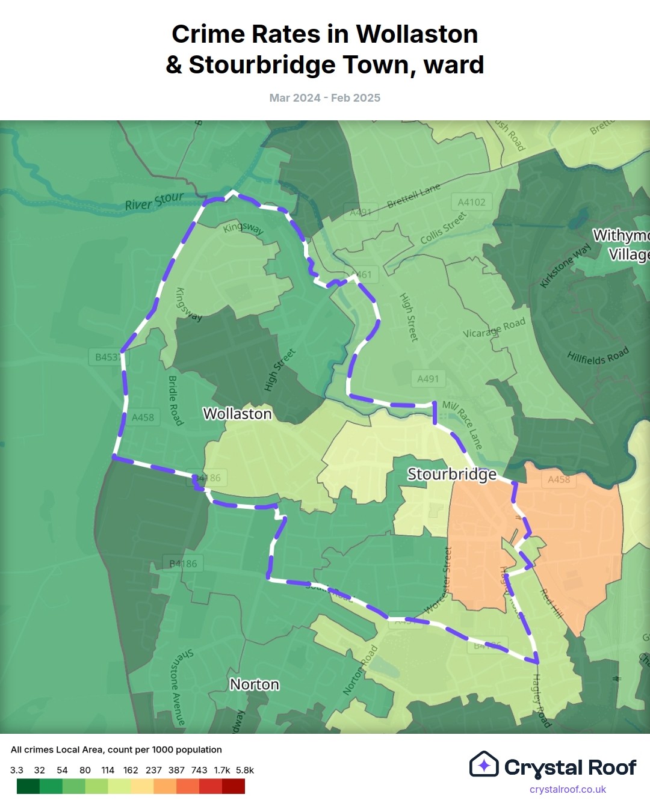Click the pale yellow-green legend swatch under 162
The height and width of the screenshot is (812, 650).
[119, 786]
